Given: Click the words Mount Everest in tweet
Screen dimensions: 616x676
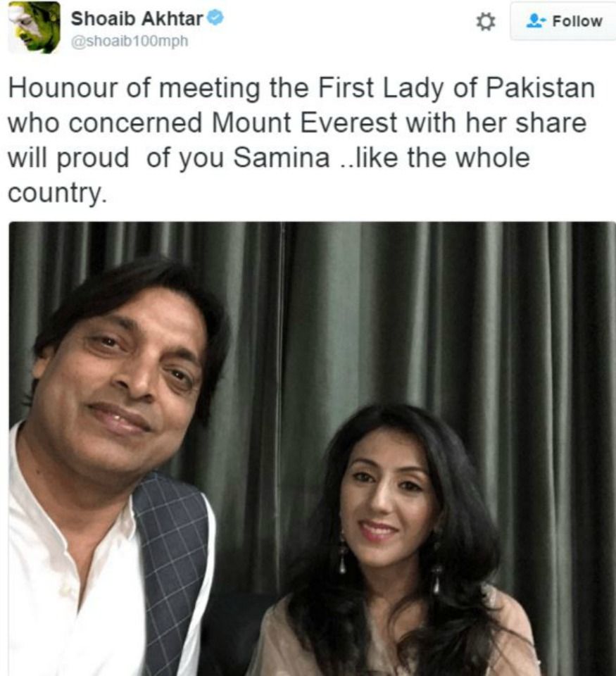Looking at the screenshot, I should pos(304,123).
